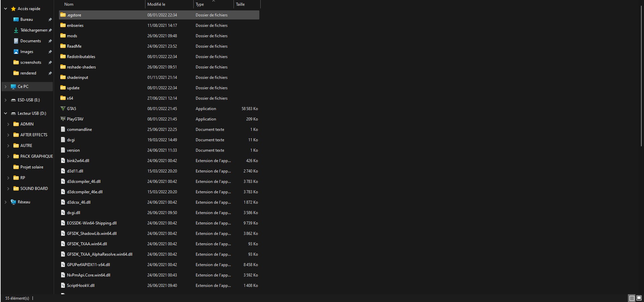Click the .egstore folder icon
The height and width of the screenshot is (302, 644).
(63, 15)
